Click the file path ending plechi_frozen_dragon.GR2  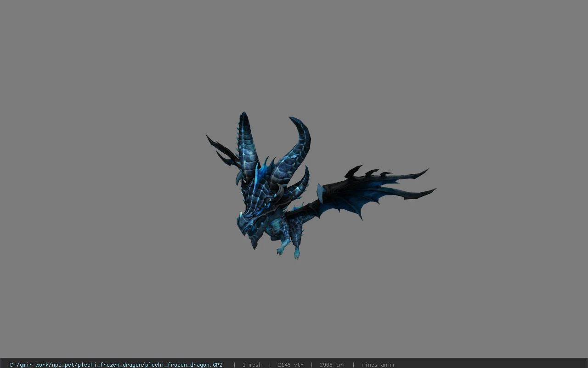[116, 365]
